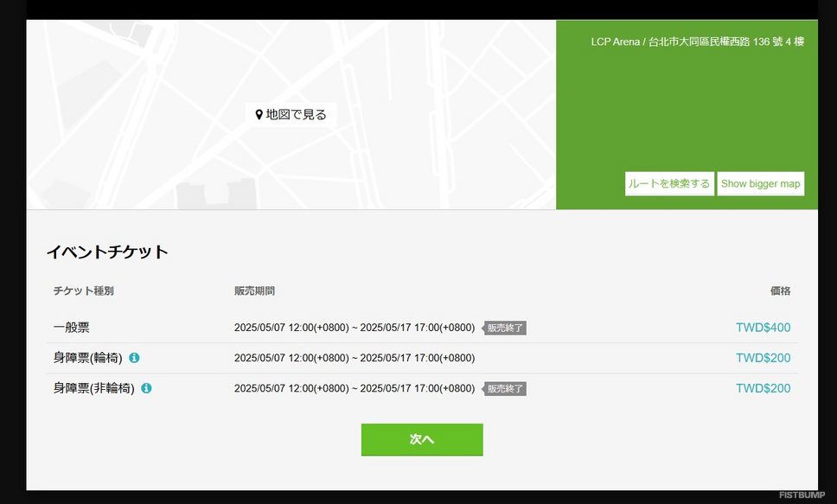Click the LCP Arena address text
This screenshot has width=837, height=504.
697,41
